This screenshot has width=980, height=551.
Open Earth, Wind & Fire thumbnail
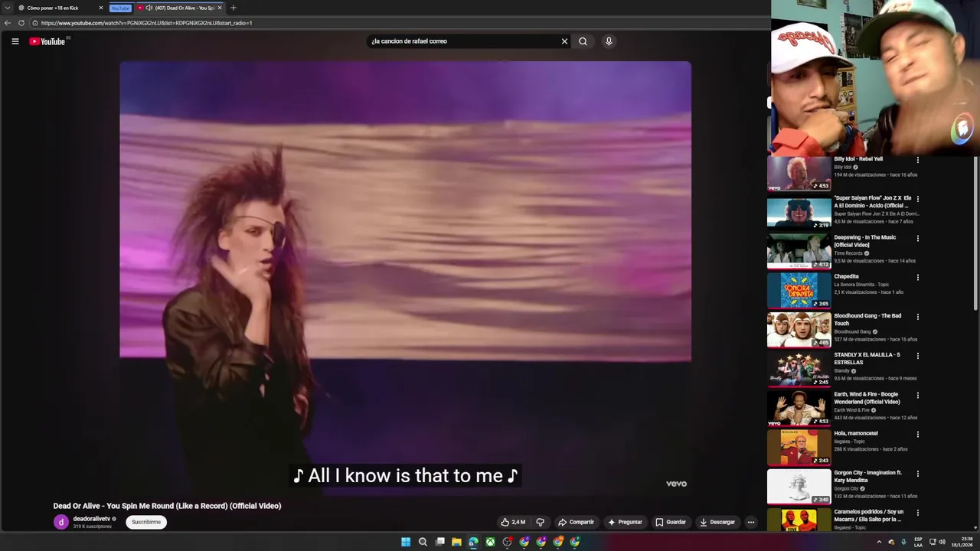tap(799, 408)
